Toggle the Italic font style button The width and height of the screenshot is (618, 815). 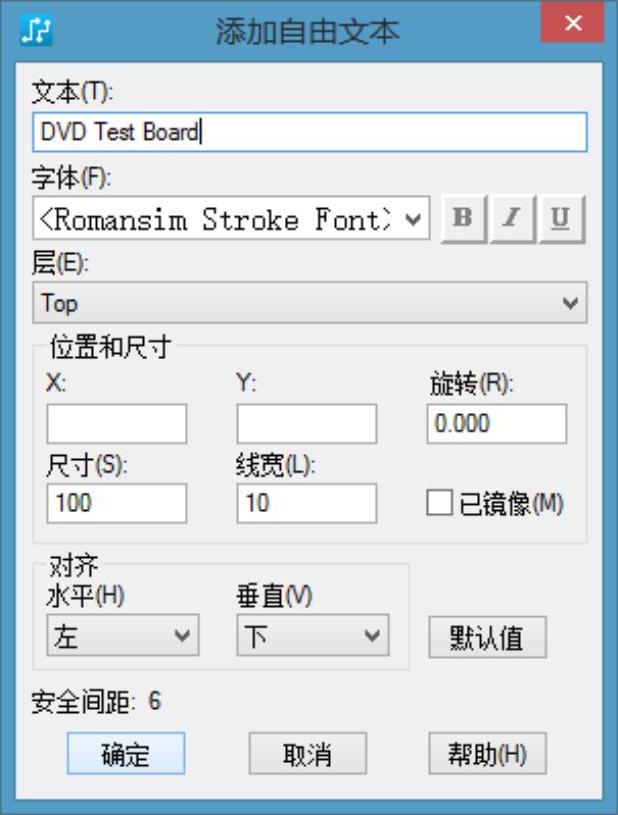pyautogui.click(x=512, y=219)
